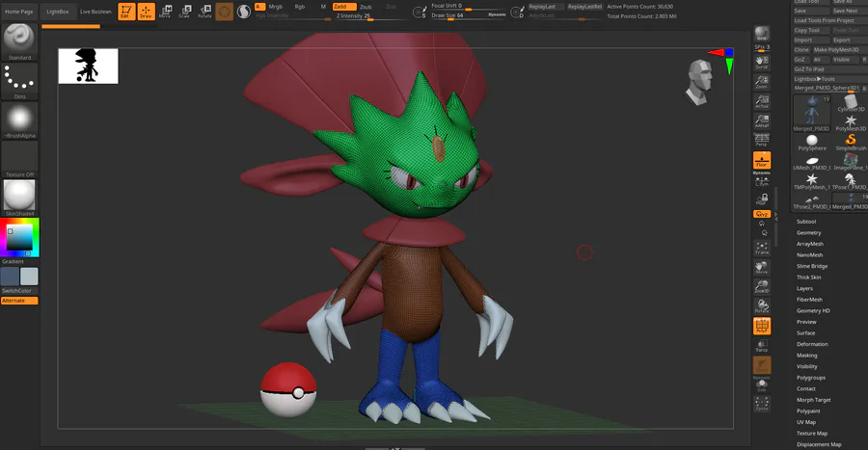This screenshot has height=450, width=868.
Task: Toggle PolyF wireframe display
Action: pos(762,326)
